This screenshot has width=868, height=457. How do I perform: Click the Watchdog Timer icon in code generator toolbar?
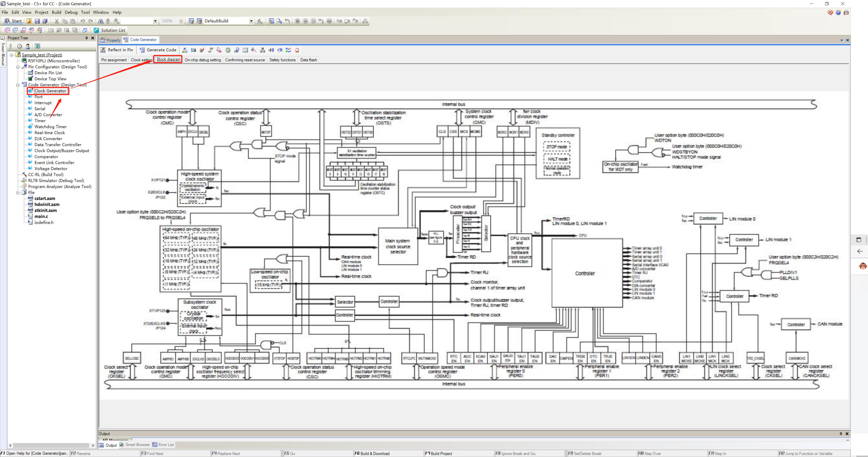(x=237, y=50)
